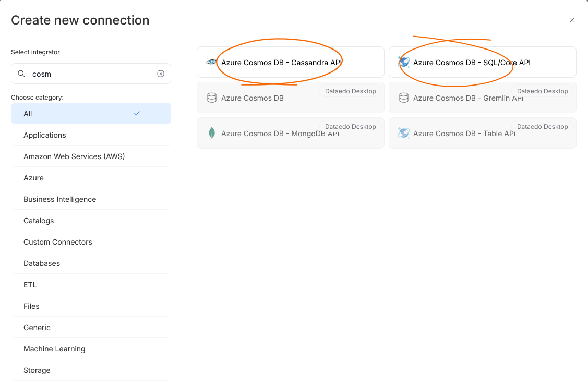Viewport: 588px width, 388px height.
Task: Select Azure Cosmos DB - Gremlin API connector
Action: coord(483,98)
